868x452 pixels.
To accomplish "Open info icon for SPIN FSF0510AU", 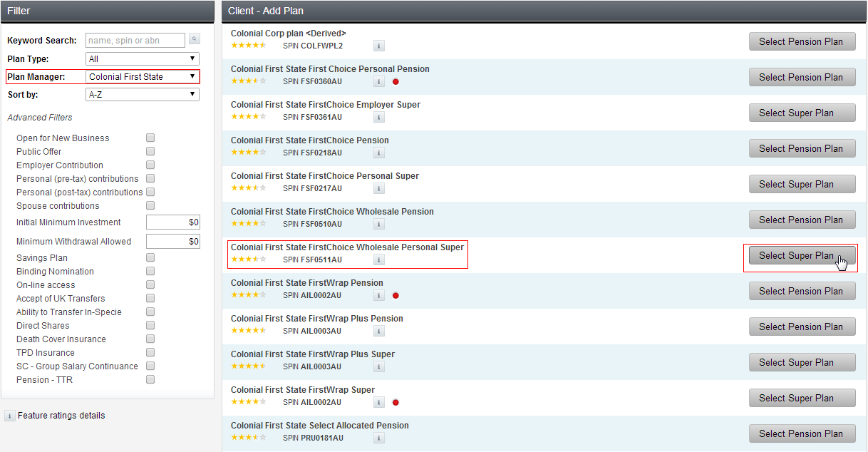I will coord(379,224).
